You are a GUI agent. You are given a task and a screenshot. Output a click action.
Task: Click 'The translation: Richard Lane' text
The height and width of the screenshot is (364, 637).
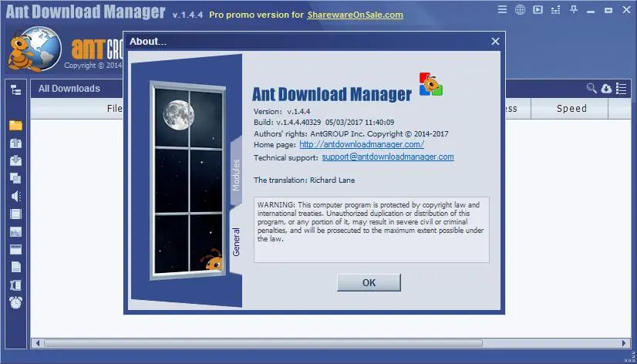pos(305,180)
